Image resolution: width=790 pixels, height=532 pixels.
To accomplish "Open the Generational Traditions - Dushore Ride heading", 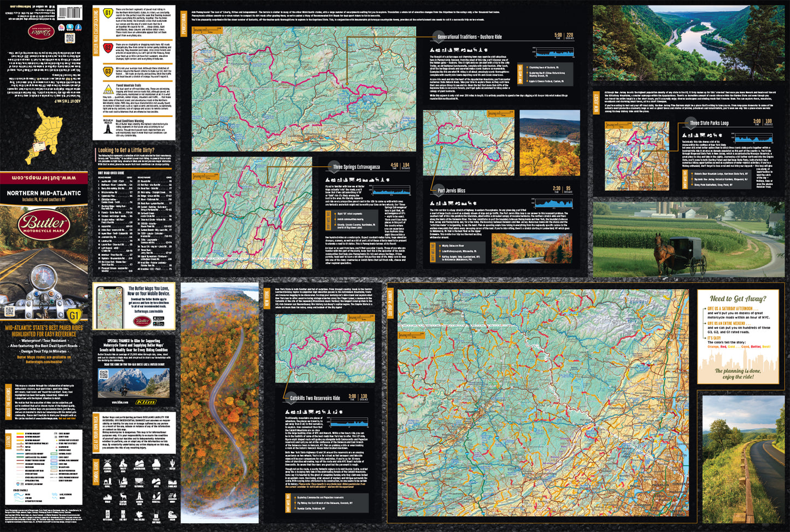I will click(x=469, y=37).
